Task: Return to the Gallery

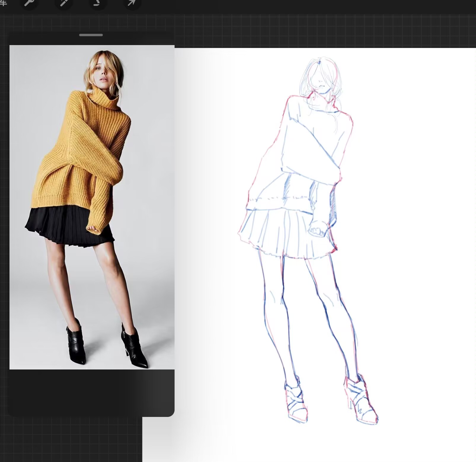Action: pos(4,2)
